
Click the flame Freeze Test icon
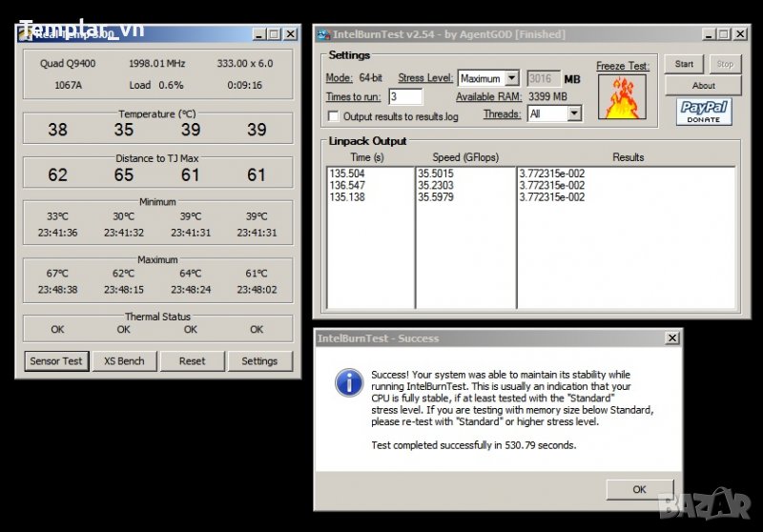[x=622, y=96]
